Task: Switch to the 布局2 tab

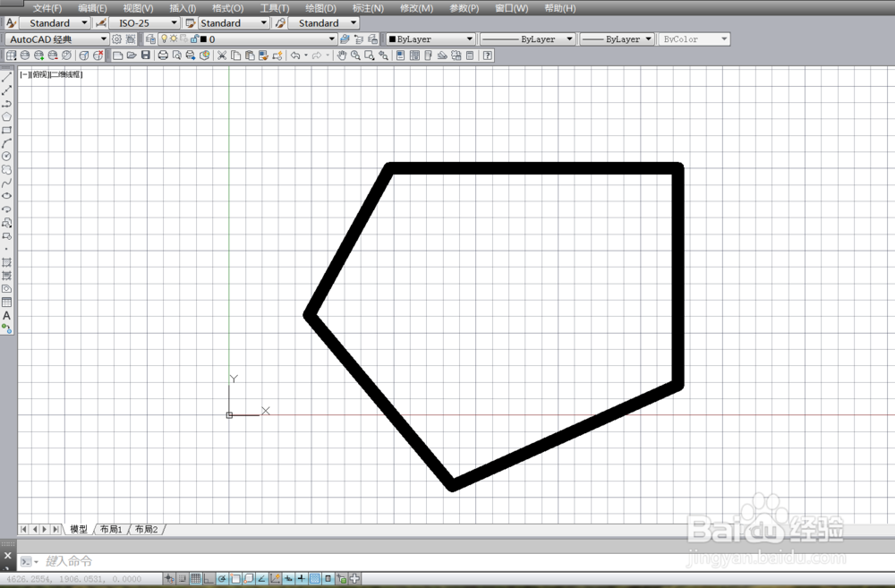Action: pos(146,529)
